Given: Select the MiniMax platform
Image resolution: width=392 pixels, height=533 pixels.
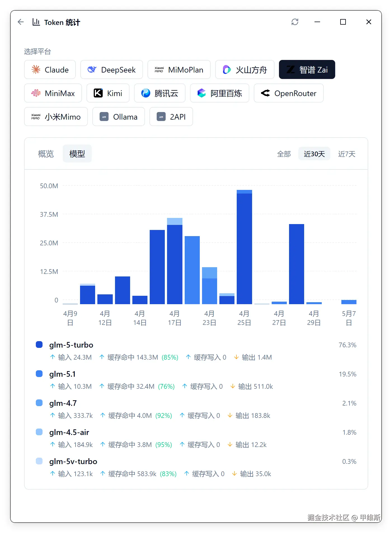Looking at the screenshot, I should point(53,93).
